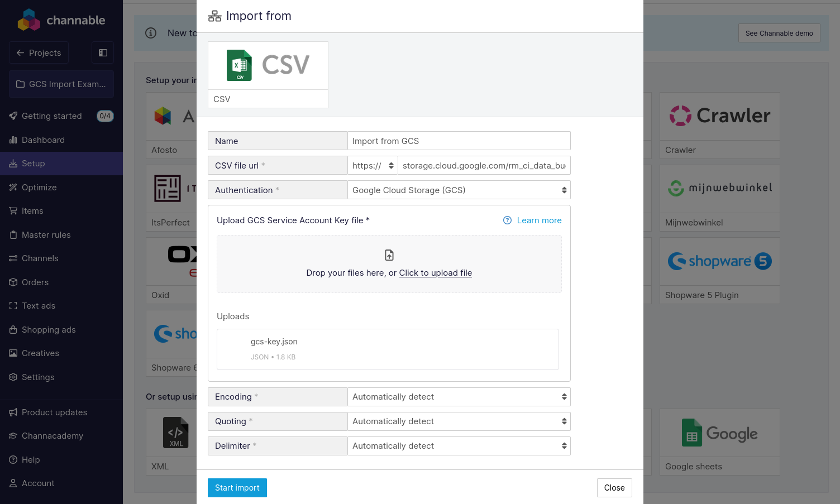Open the Encoding dropdown
Screen dimensions: 840x504
tap(459, 397)
